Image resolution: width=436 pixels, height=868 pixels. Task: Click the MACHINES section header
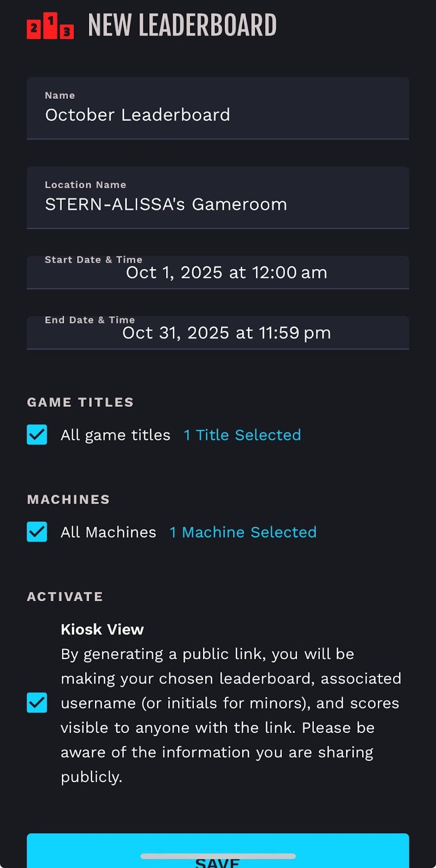point(68,499)
